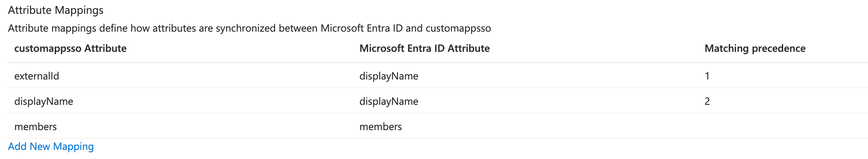This screenshot has width=868, height=159.
Task: Click the Add New Mapping link
Action: 51,146
